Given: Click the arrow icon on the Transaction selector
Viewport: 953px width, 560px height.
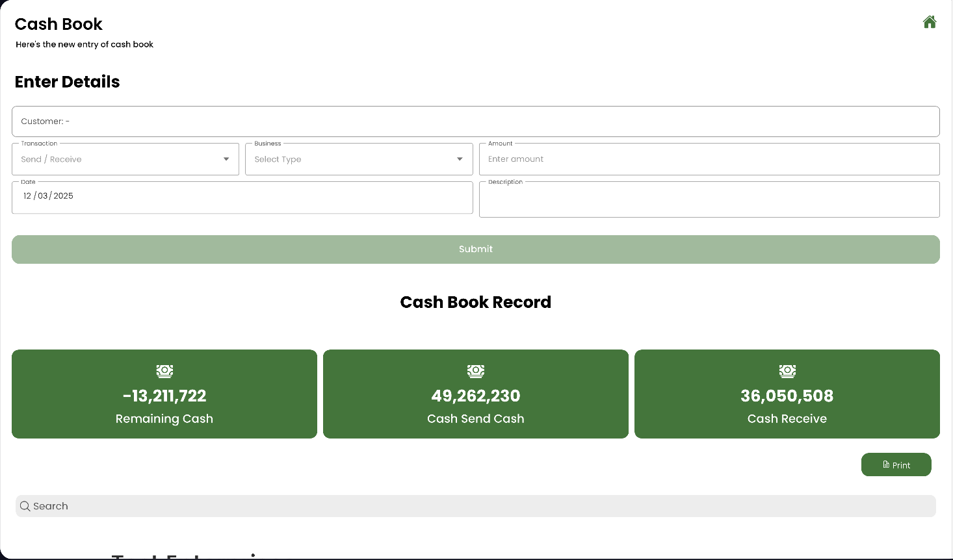Looking at the screenshot, I should [226, 159].
